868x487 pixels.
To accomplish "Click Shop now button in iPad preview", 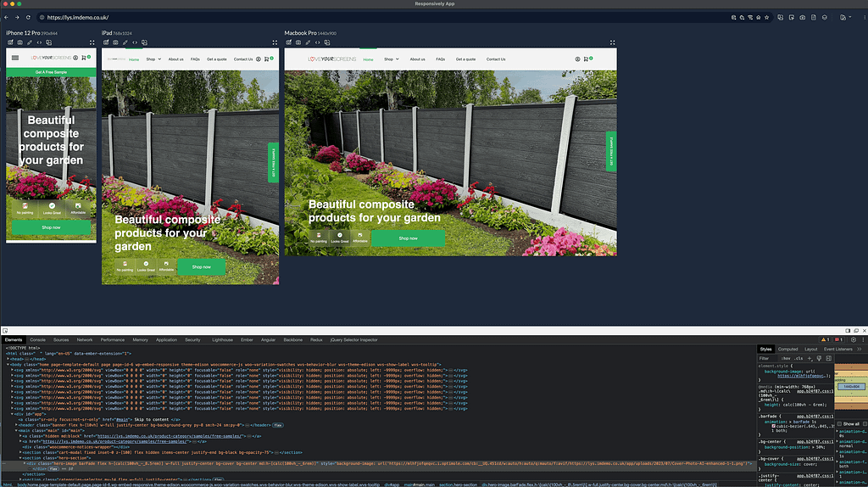I will [202, 266].
